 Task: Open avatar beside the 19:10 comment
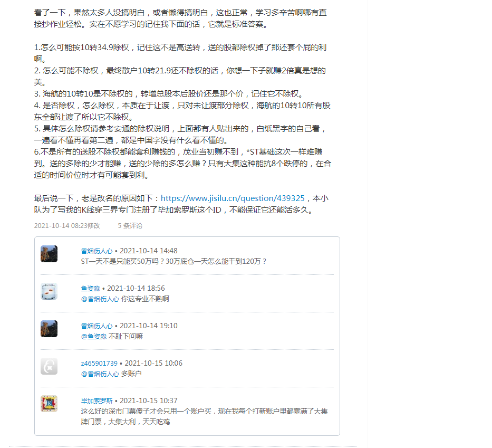(x=49, y=329)
